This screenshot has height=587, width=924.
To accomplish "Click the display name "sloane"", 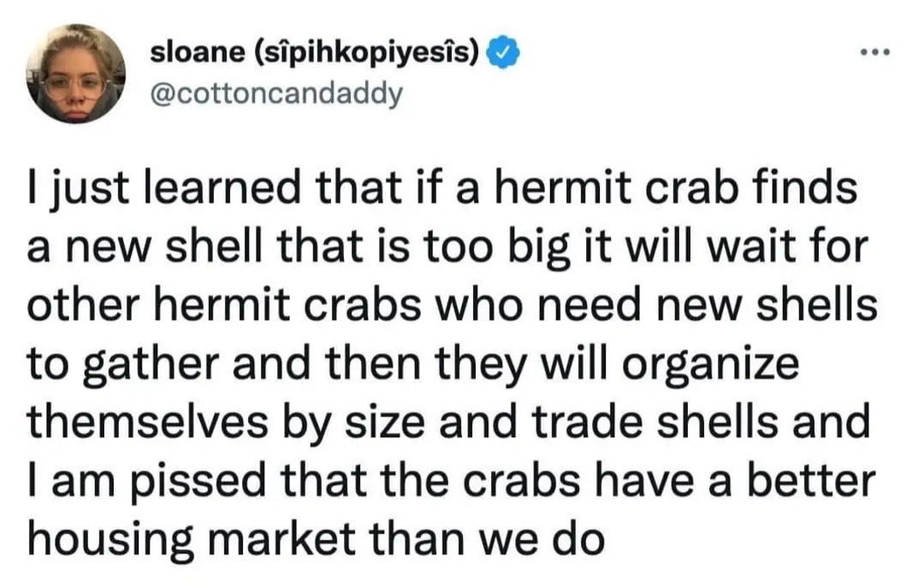I will (198, 52).
